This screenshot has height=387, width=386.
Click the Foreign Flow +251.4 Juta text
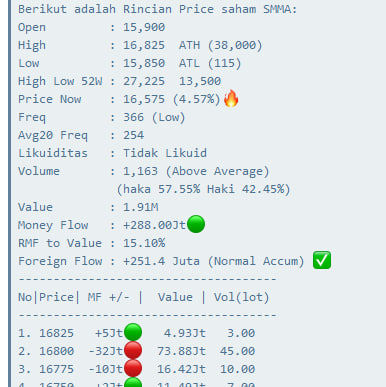(161, 261)
